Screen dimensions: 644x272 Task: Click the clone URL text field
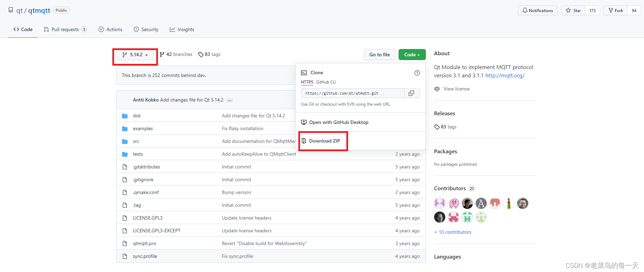click(x=353, y=93)
